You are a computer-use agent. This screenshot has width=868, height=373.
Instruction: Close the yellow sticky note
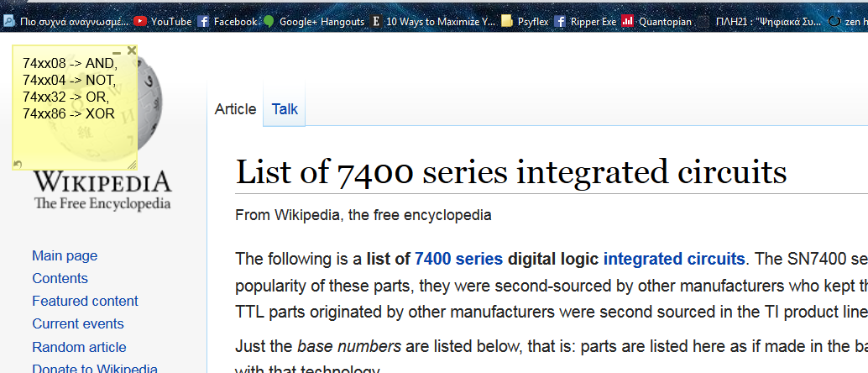click(x=131, y=50)
